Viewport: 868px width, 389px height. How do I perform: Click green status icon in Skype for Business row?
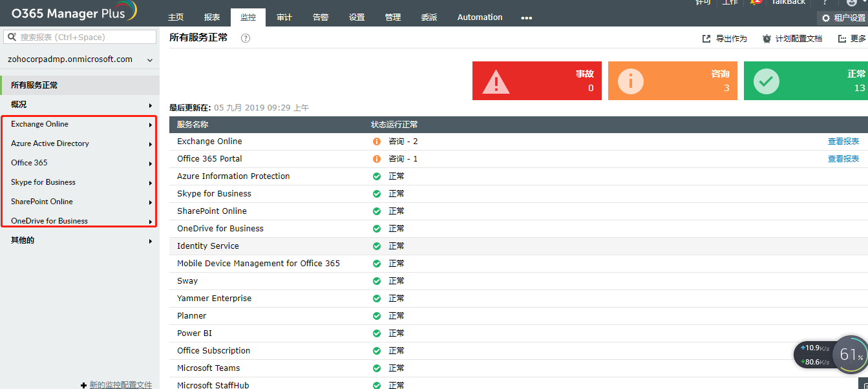pyautogui.click(x=377, y=194)
